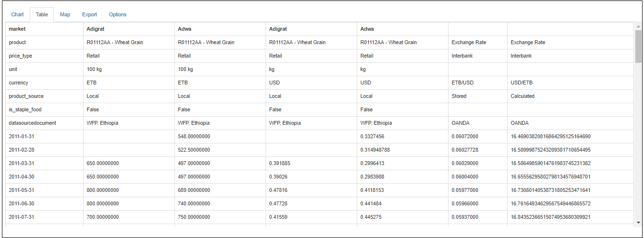This screenshot has height=238, width=644.
Task: Select the Table tab
Action: click(x=42, y=14)
